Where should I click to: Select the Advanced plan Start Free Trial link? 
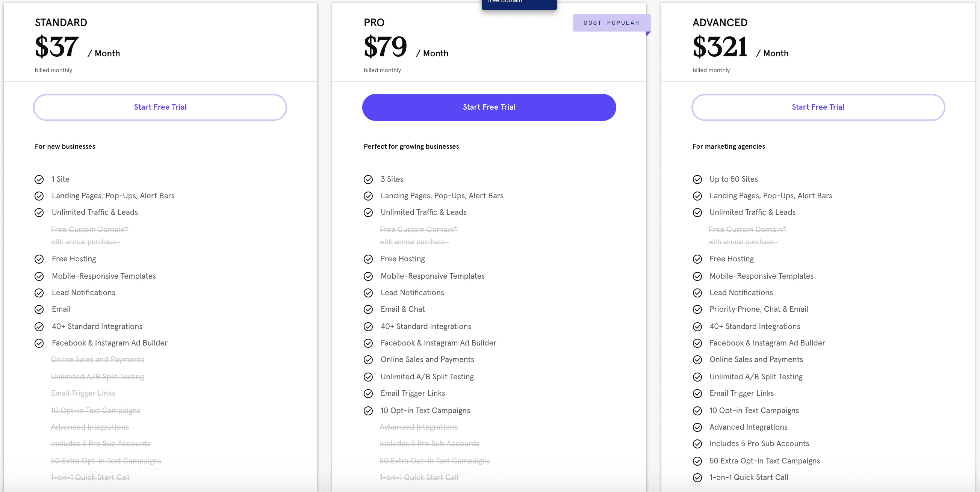[x=817, y=107]
